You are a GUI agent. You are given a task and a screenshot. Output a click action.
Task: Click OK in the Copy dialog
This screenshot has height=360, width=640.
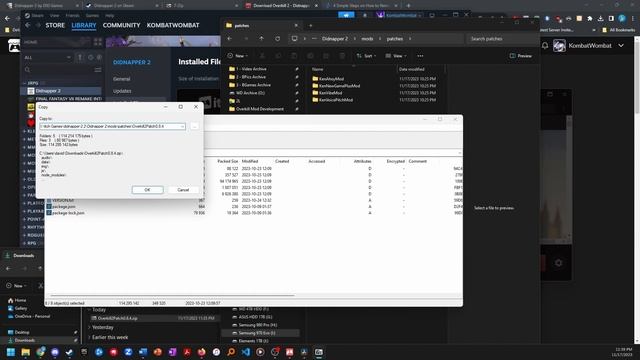(x=147, y=190)
